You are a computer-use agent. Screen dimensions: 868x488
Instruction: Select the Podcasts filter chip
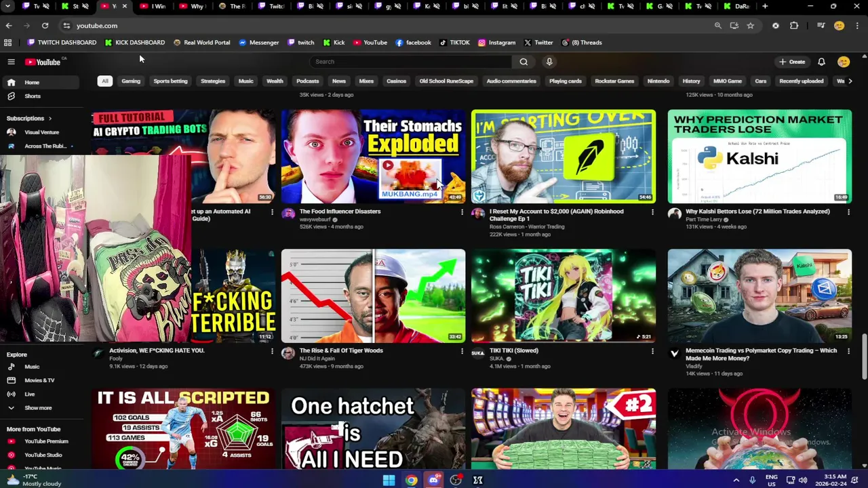point(307,81)
